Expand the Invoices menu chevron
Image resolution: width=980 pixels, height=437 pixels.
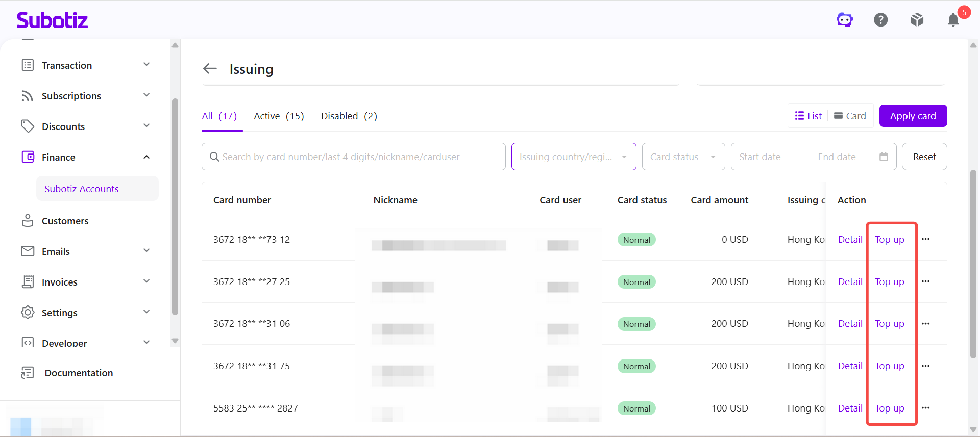pyautogui.click(x=146, y=281)
